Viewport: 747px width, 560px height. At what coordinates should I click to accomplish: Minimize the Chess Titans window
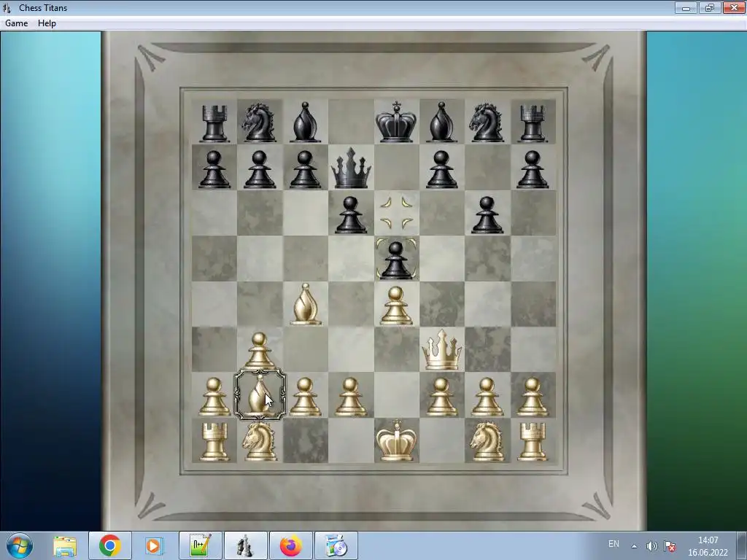[686, 7]
